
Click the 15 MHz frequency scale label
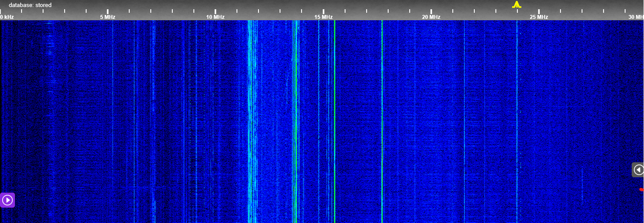323,17
